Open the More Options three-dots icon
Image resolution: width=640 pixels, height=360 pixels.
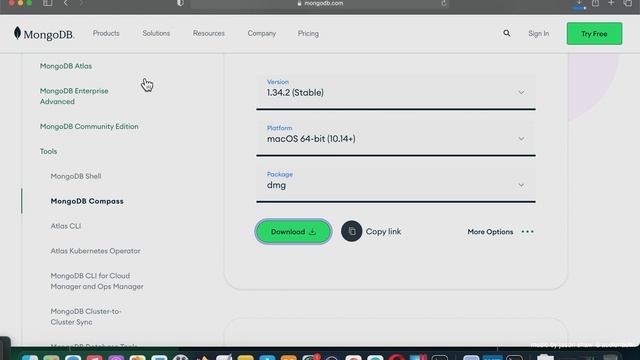click(x=527, y=231)
